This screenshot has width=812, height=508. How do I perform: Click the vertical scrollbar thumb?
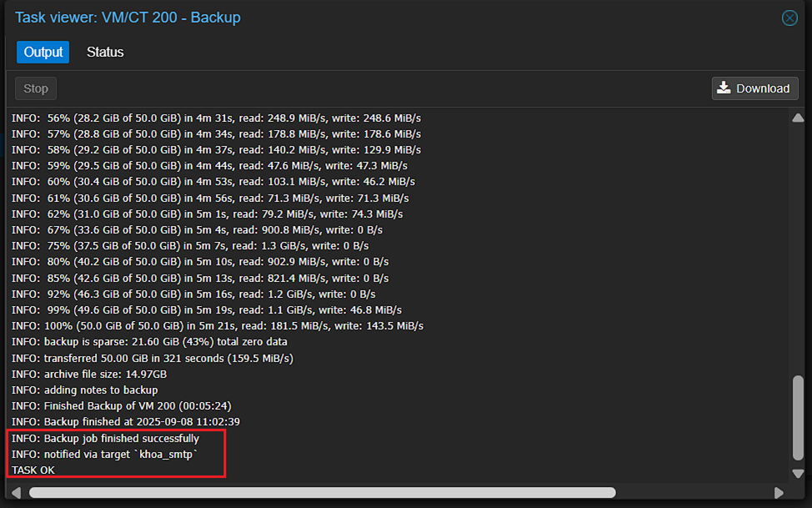click(798, 417)
